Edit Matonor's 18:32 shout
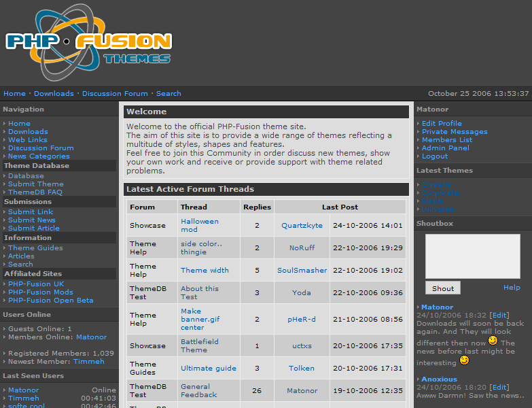Image resolution: width=532 pixels, height=408 pixels. pos(499,316)
